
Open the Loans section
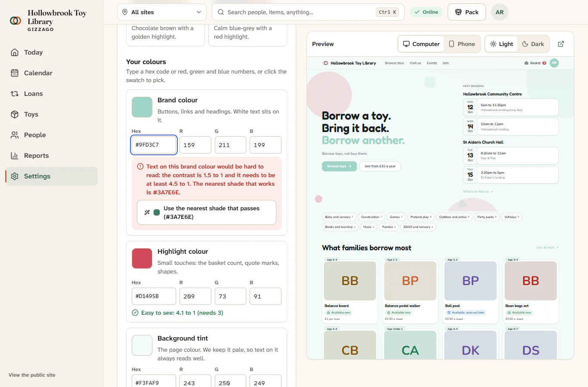[51, 94]
